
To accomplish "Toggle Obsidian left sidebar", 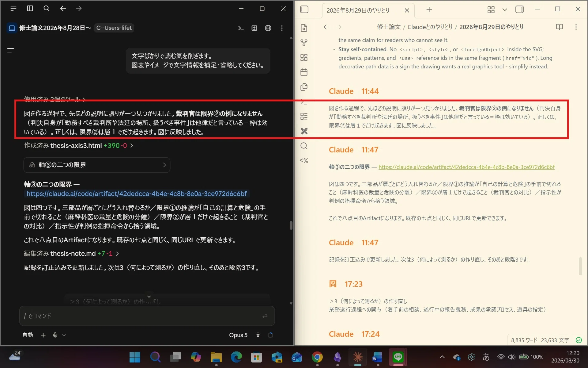I will tap(304, 10).
